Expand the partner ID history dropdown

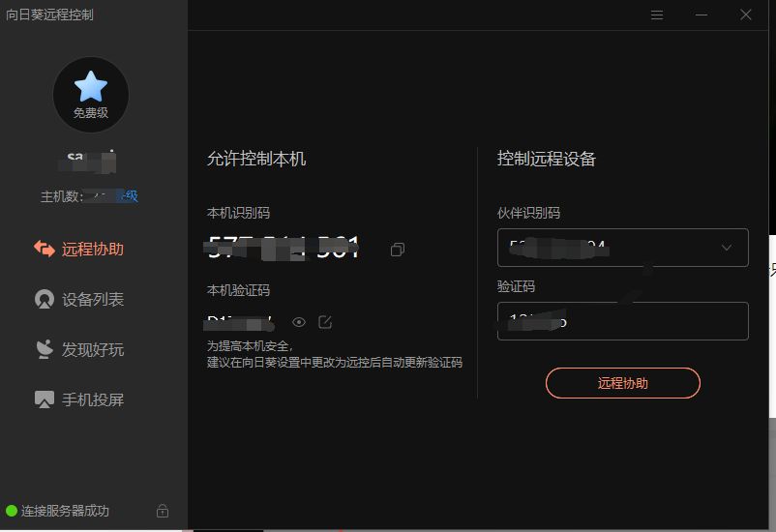pyautogui.click(x=727, y=248)
